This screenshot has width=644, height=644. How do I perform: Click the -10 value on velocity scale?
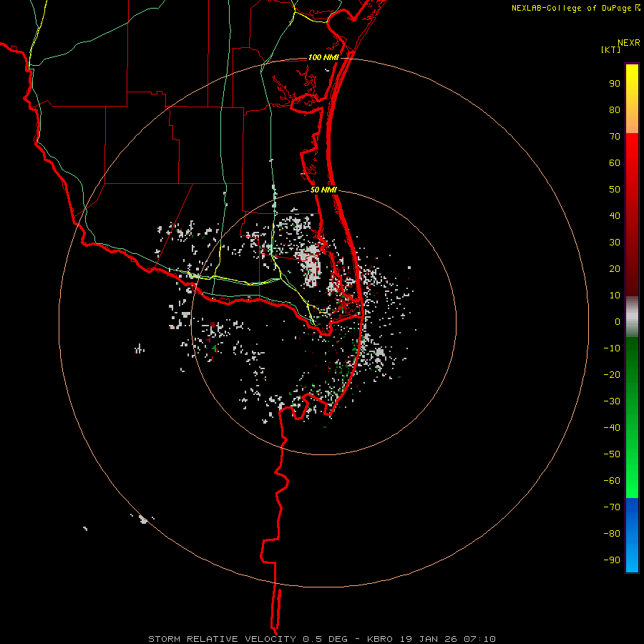(x=612, y=348)
